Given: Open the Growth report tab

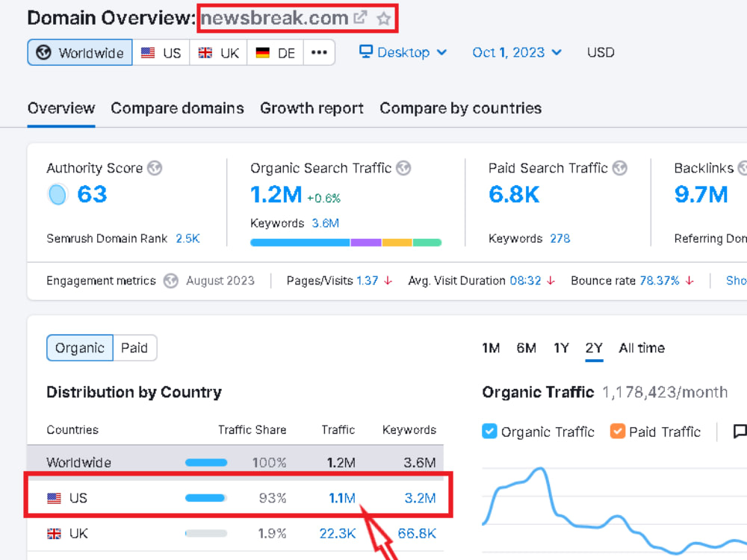Looking at the screenshot, I should pyautogui.click(x=311, y=108).
